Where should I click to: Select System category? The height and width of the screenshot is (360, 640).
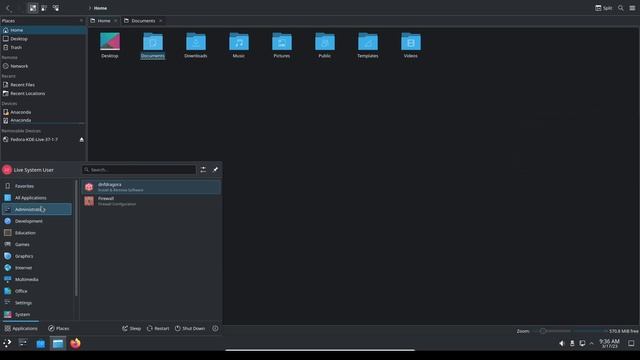37,315
